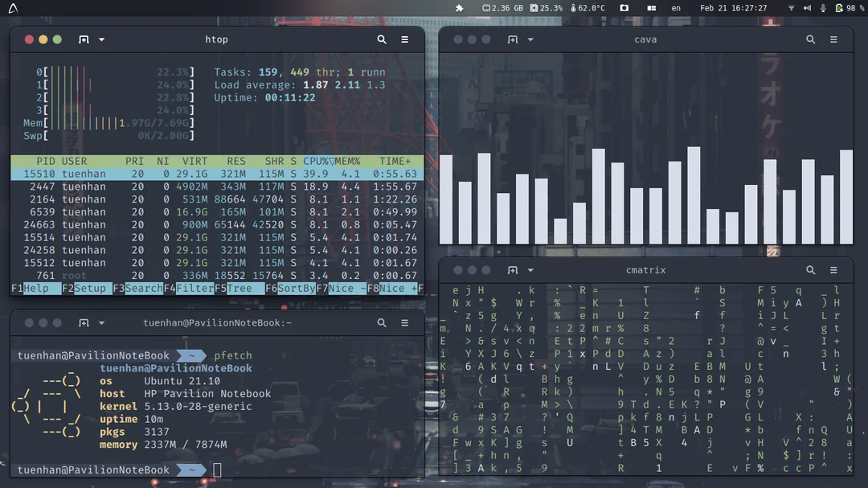
Task: Sort by RES column header in htop
Action: click(236, 161)
